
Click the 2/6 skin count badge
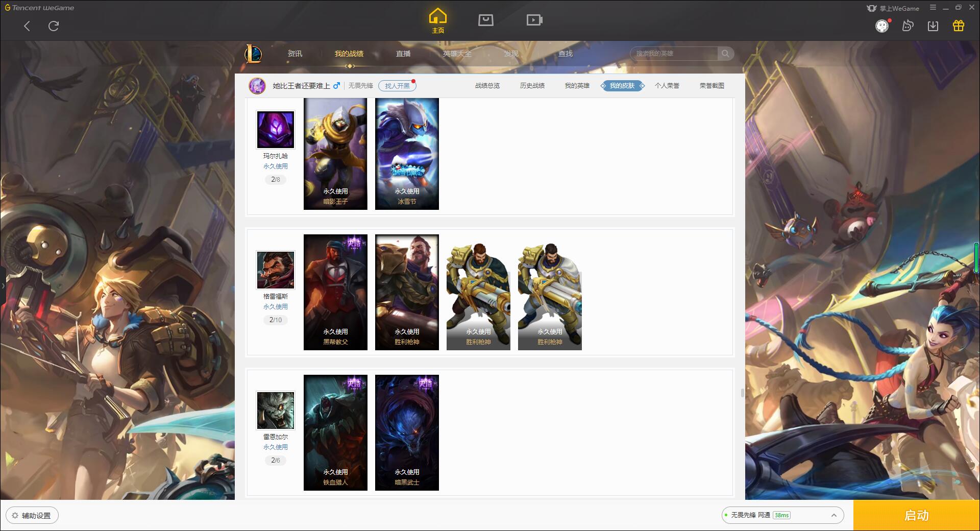(x=276, y=461)
